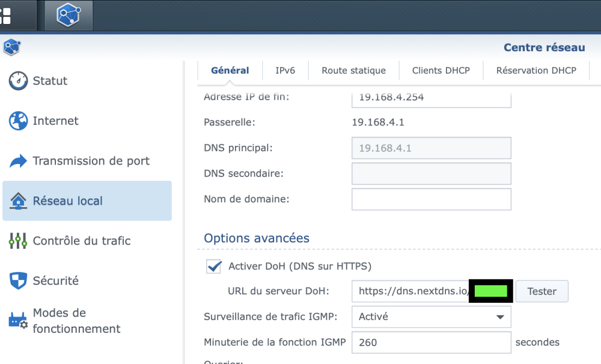Click the Network Center taskbar icon

click(x=69, y=16)
